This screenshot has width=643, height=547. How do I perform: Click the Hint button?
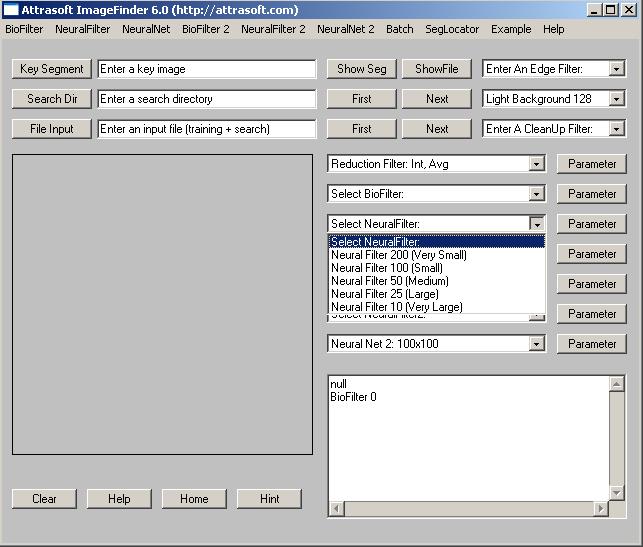pyautogui.click(x=269, y=499)
